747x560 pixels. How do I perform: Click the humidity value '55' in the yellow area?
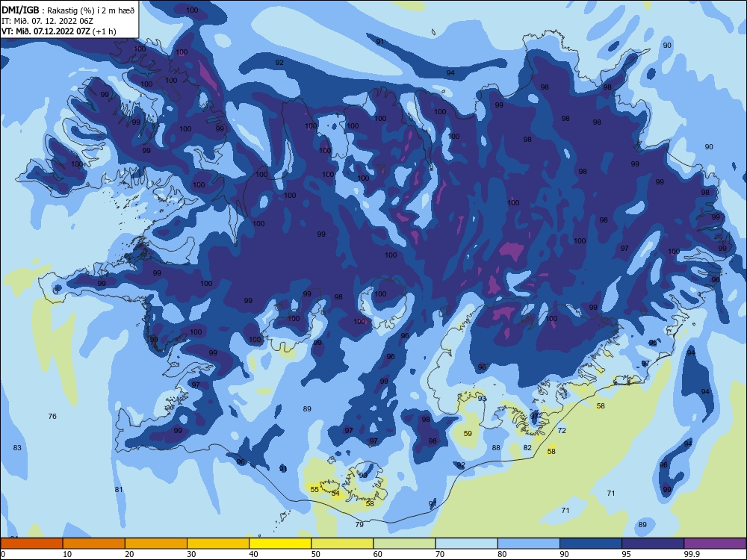[314, 490]
